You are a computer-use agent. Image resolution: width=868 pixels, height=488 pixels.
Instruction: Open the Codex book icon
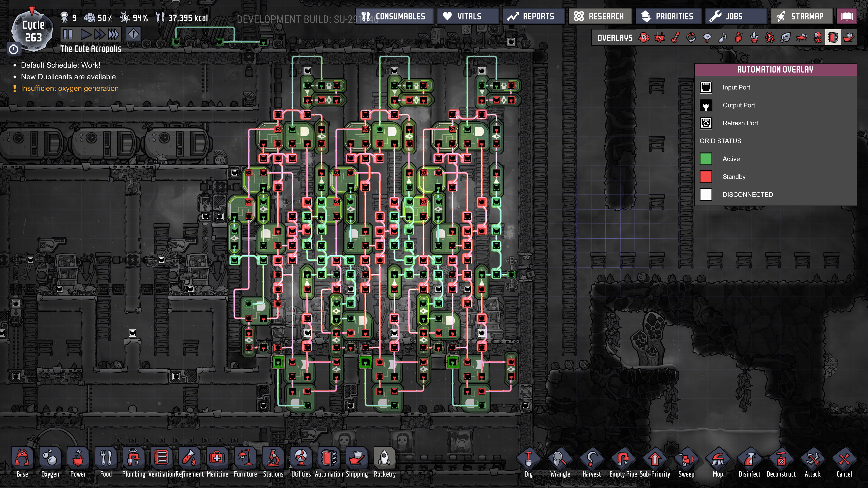point(847,16)
